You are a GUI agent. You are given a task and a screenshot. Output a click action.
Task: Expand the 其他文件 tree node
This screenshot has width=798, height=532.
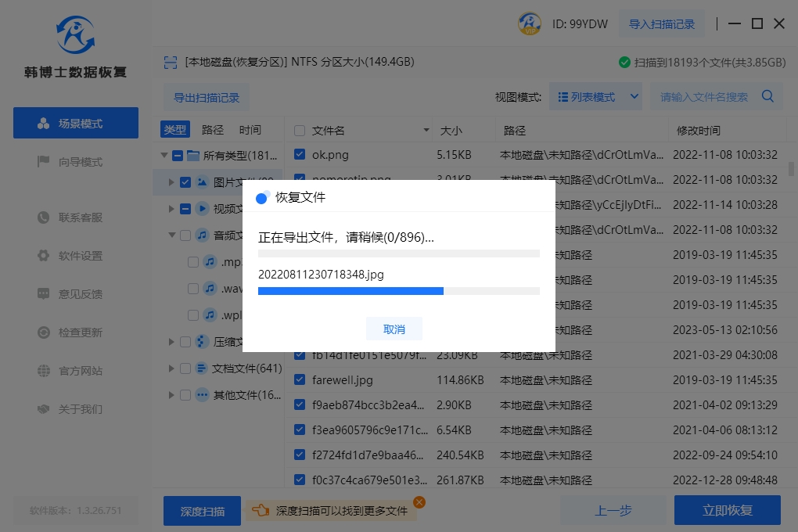tap(172, 395)
